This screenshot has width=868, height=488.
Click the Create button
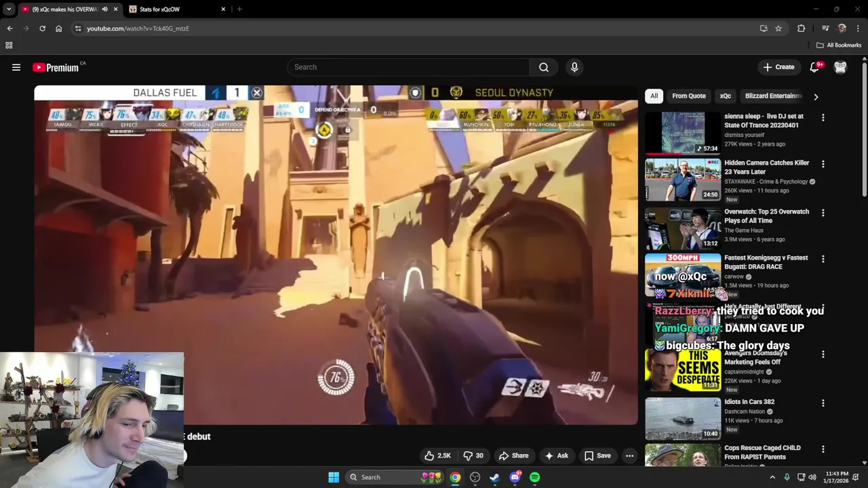click(x=778, y=67)
